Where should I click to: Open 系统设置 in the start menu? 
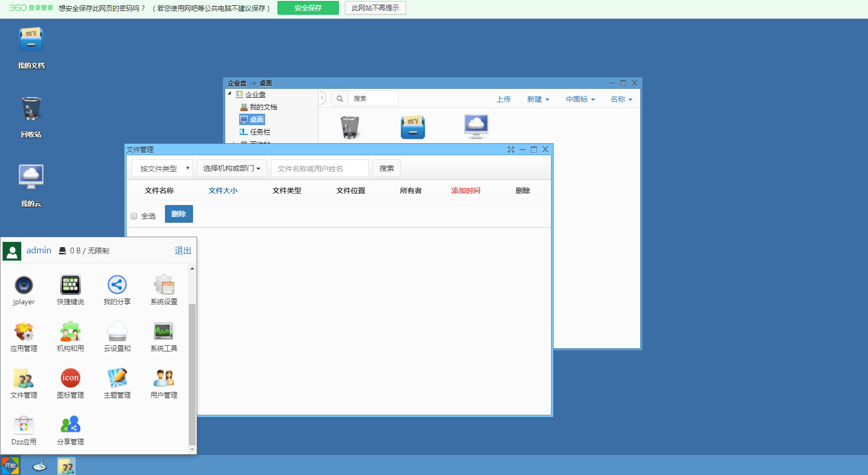(164, 286)
